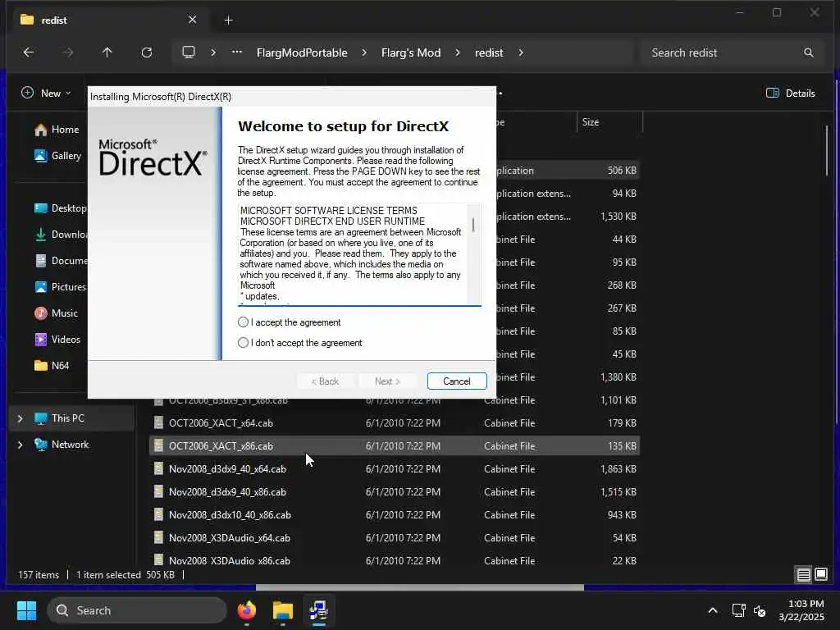Switch to large thumbnails view
The width and height of the screenshot is (840, 630).
click(x=820, y=575)
